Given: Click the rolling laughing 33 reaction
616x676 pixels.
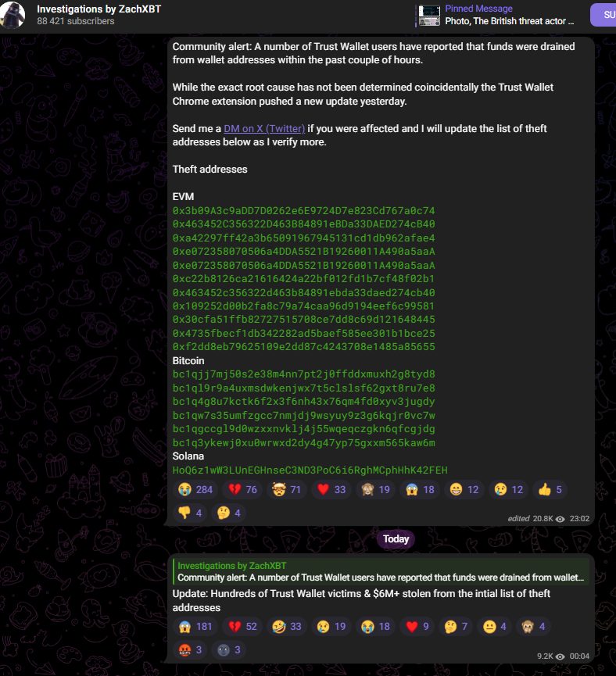Looking at the screenshot, I should [x=286, y=627].
